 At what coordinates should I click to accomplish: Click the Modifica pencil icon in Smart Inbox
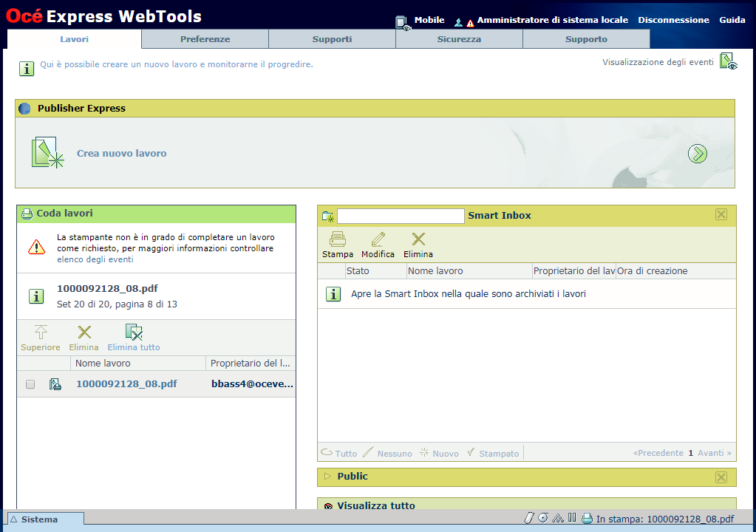(378, 239)
